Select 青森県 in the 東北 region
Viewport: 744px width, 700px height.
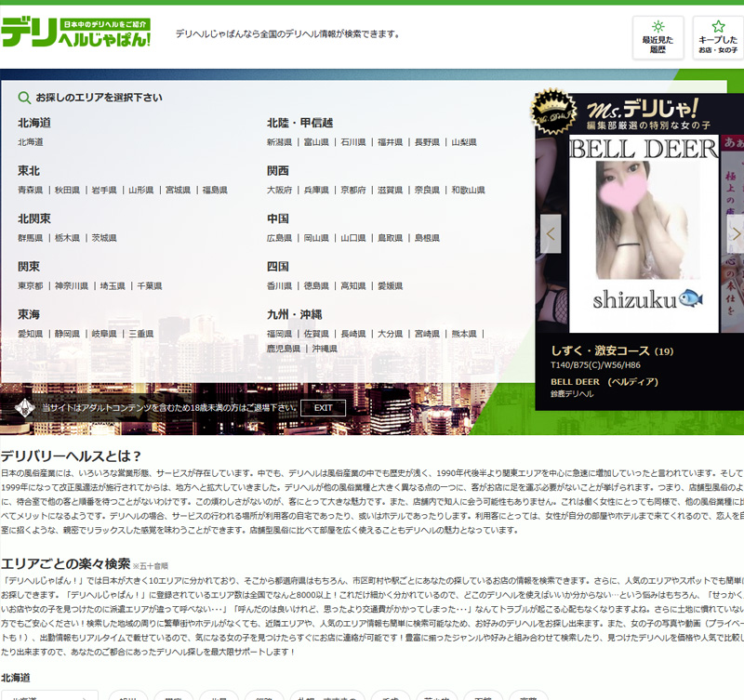click(31, 191)
